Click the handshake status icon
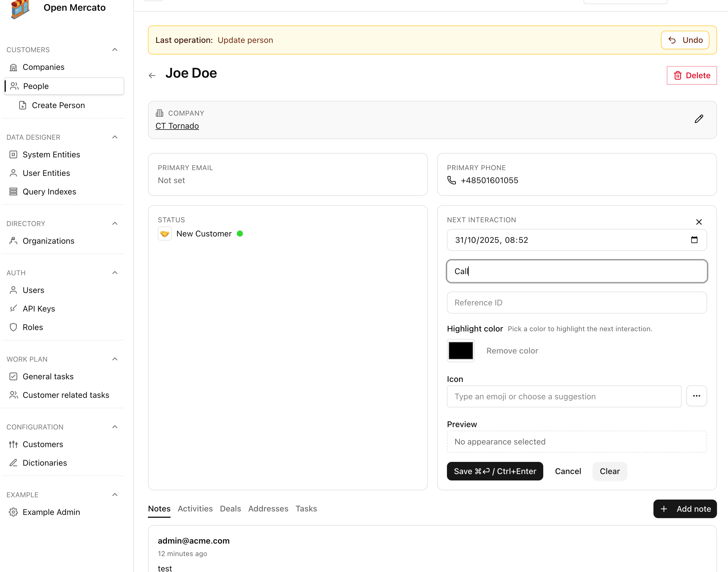This screenshot has height=572, width=728. (164, 234)
